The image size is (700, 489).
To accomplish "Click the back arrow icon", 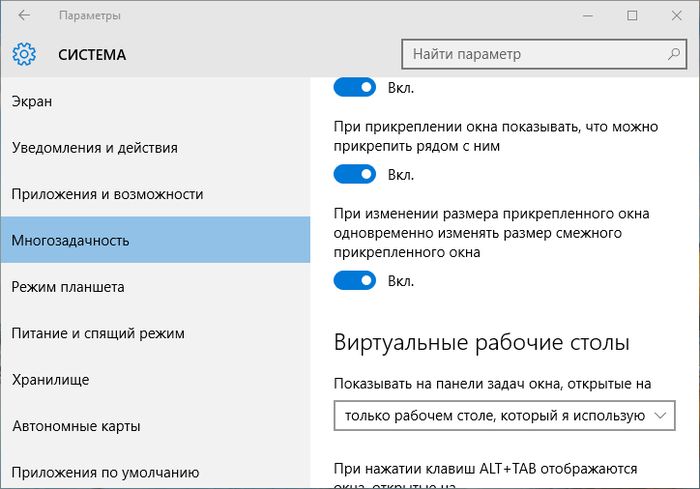I will coord(24,16).
